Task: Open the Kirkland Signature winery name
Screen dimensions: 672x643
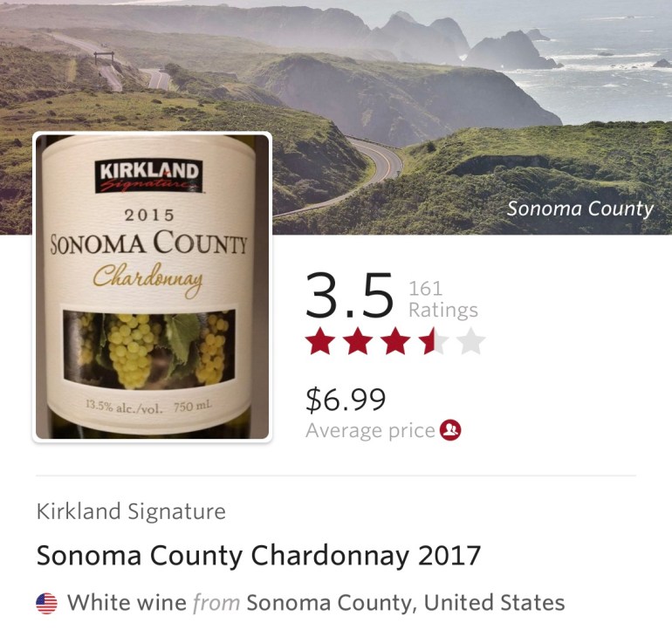Action: [131, 511]
